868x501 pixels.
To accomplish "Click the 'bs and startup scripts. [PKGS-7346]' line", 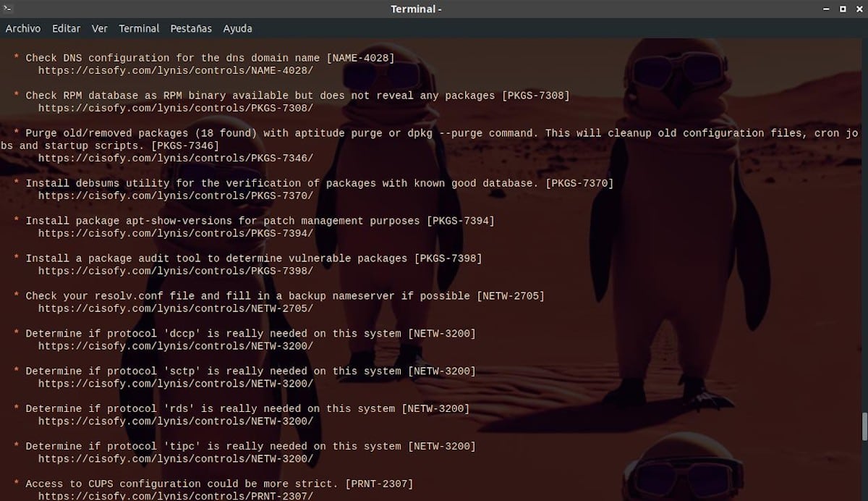I will pos(110,146).
